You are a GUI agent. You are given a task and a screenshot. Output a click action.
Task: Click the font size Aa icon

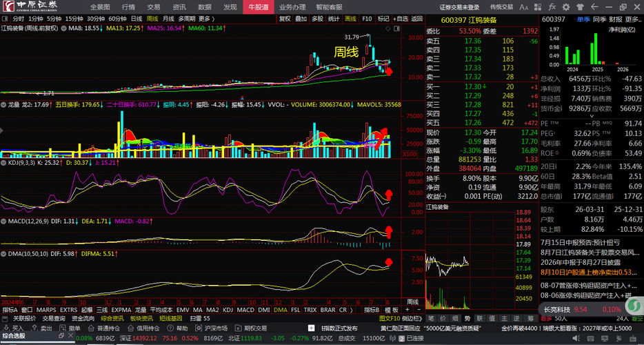[524, 7]
